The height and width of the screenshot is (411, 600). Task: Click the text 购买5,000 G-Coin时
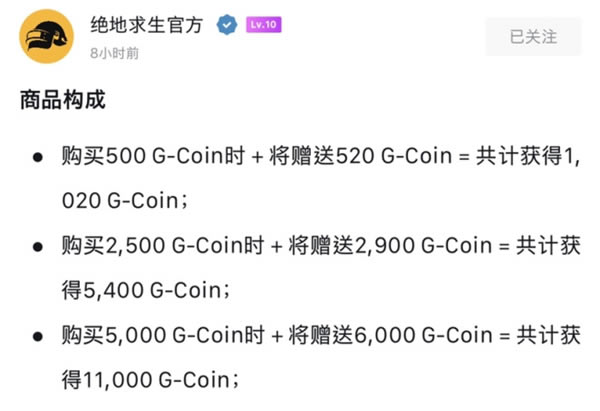pos(163,335)
